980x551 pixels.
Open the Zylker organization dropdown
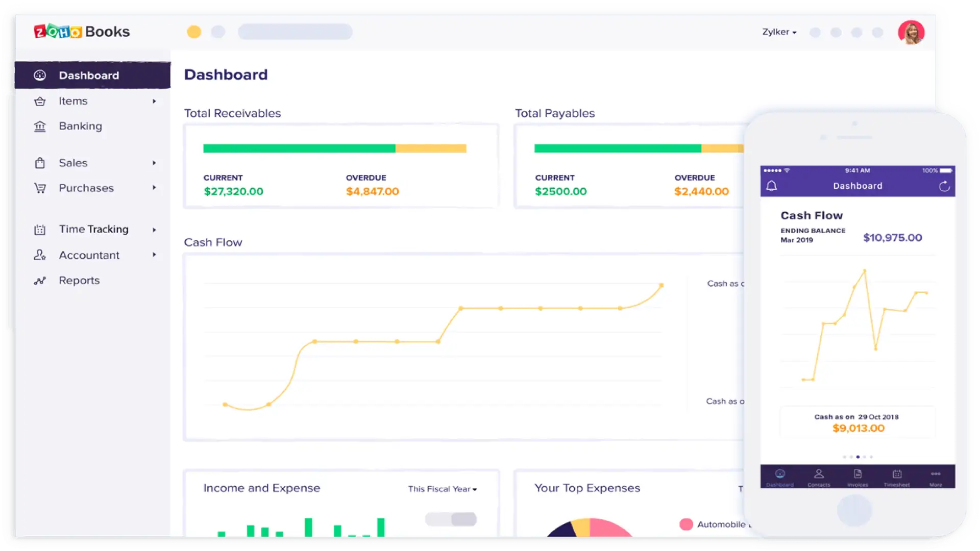tap(779, 32)
